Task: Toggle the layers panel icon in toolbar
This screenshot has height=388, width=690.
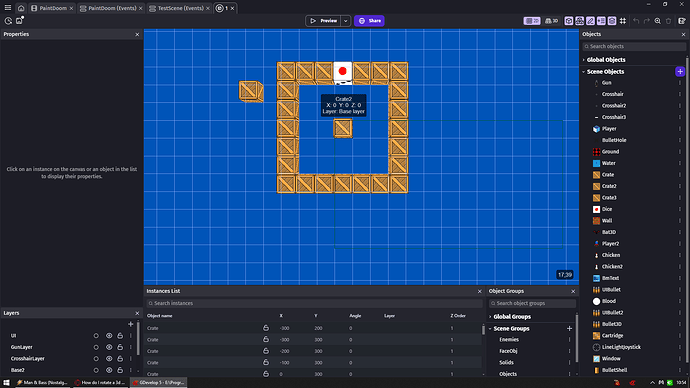Action: (x=612, y=21)
